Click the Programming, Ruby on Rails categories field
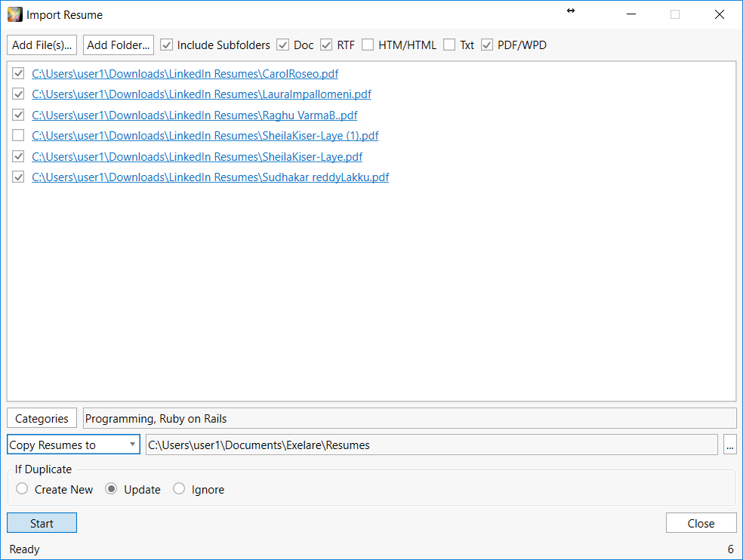 [410, 418]
